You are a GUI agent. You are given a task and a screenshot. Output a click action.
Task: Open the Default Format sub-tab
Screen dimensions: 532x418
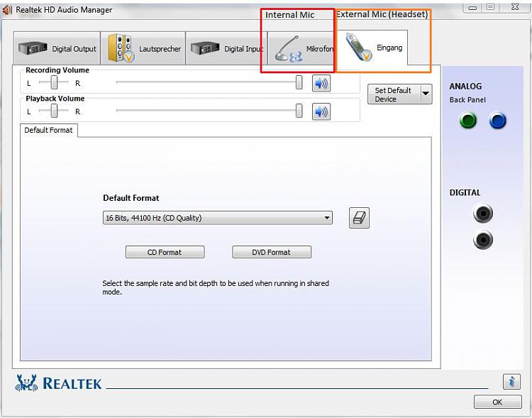pos(48,131)
